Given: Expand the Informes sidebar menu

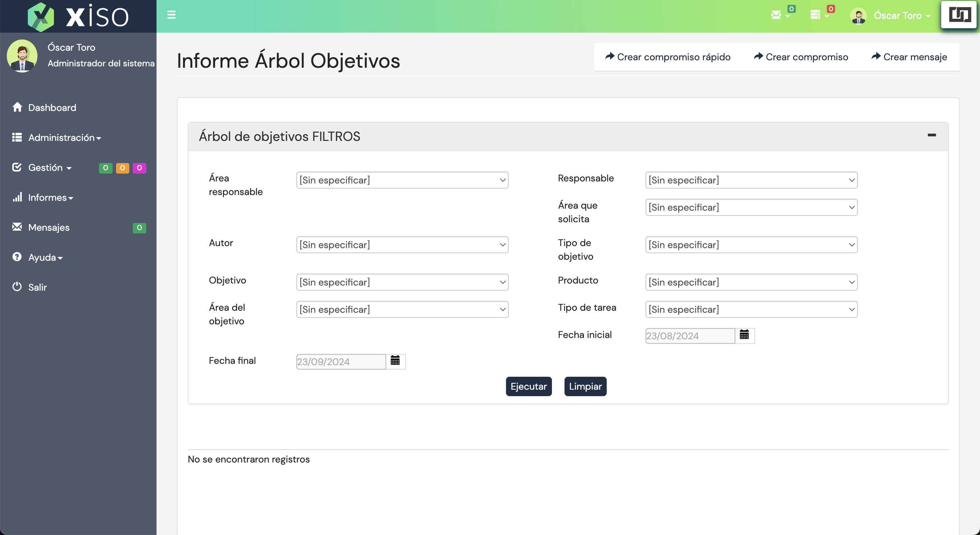Looking at the screenshot, I should coord(47,197).
